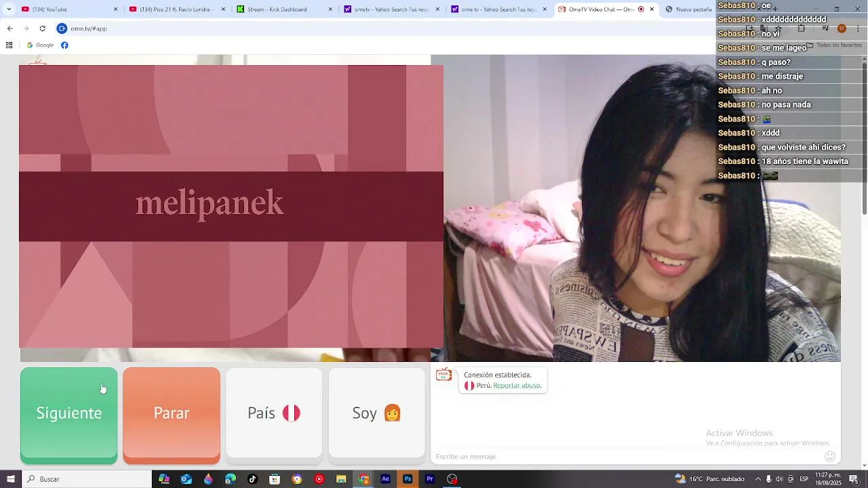Open Premiere Pro from the taskbar
The width and height of the screenshot is (868, 488).
430,479
